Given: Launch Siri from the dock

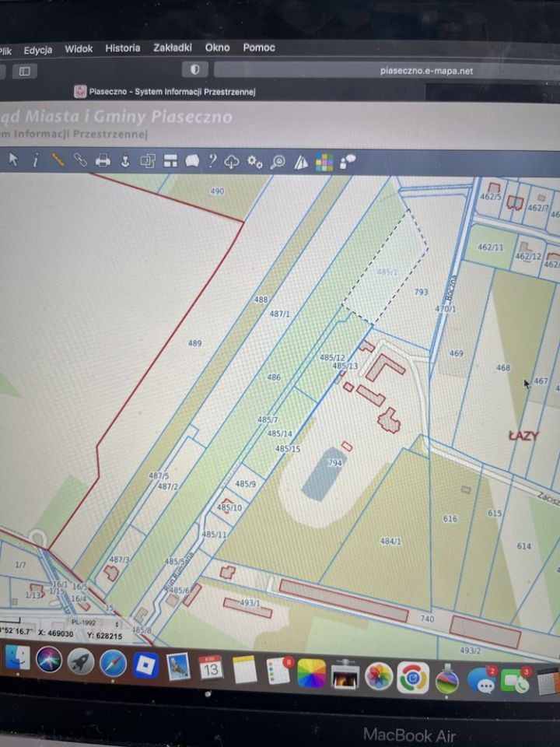Looking at the screenshot, I should pyautogui.click(x=49, y=661).
